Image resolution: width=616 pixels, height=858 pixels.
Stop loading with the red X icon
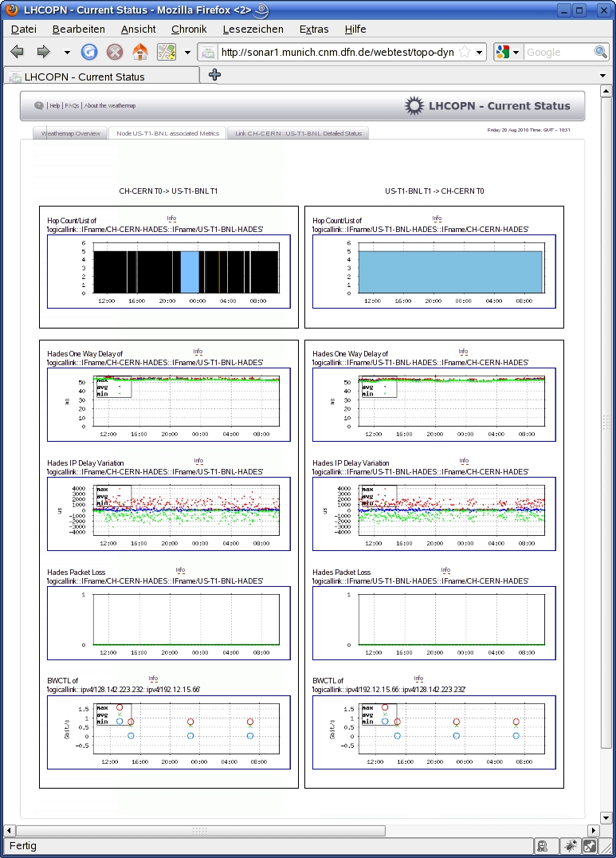click(x=114, y=52)
